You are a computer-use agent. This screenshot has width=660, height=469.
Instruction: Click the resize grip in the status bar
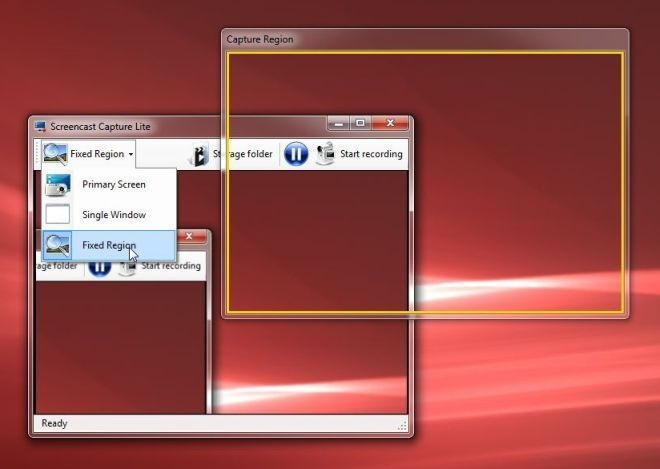click(x=402, y=426)
